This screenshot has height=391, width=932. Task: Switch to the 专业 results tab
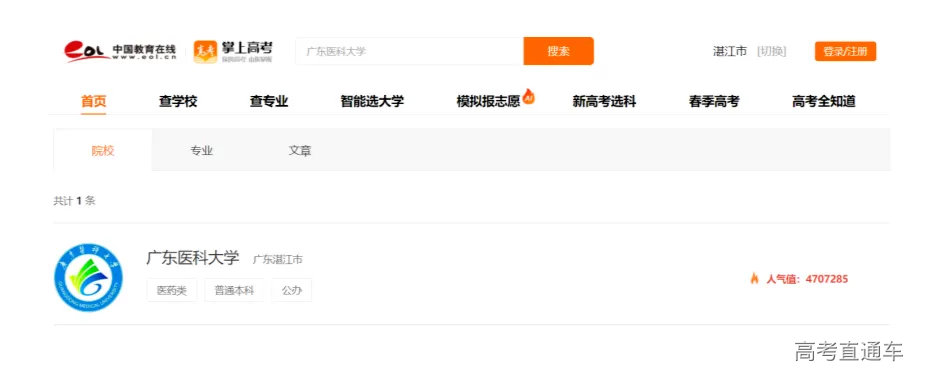(x=201, y=151)
